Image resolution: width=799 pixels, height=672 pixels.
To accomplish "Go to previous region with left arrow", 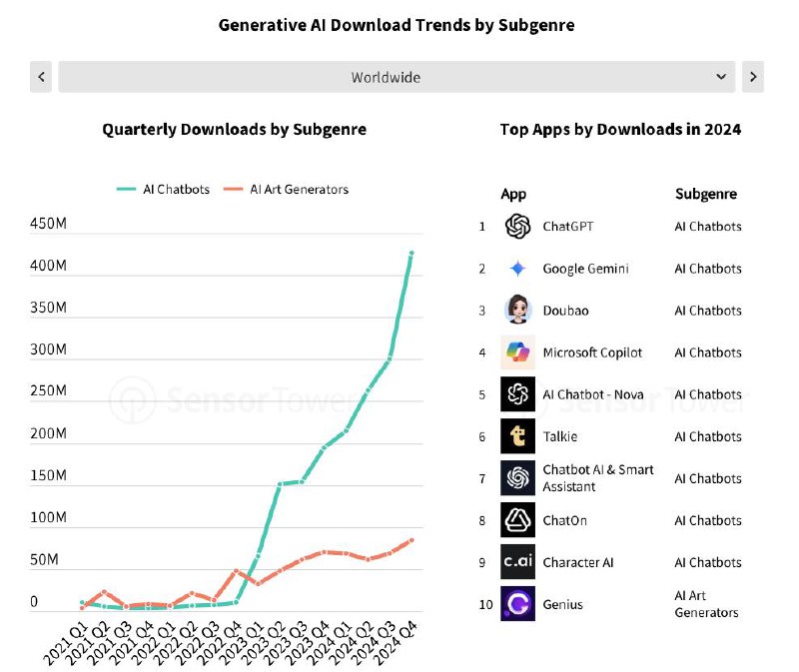I will 41,77.
